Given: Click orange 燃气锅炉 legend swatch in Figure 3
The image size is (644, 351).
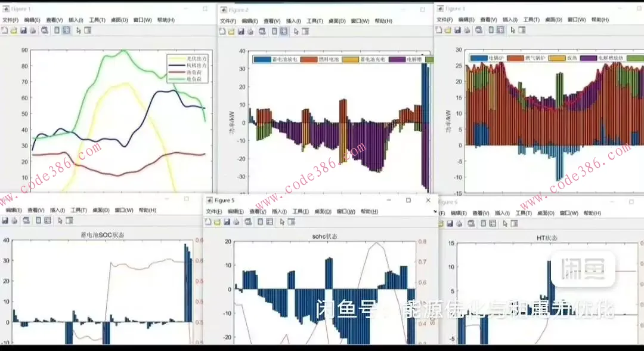Looking at the screenshot, I should (515, 58).
